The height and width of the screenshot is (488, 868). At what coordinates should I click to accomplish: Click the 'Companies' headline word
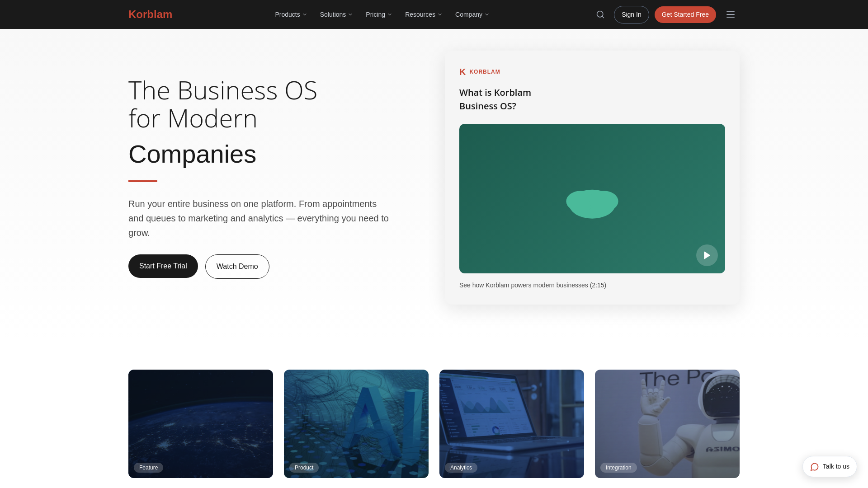tap(192, 154)
